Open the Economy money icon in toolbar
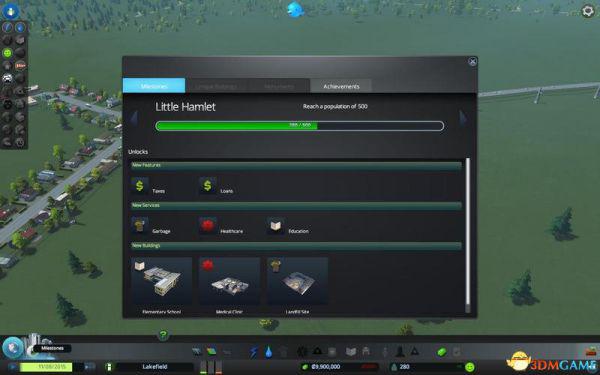Viewport: 600px width, 375px height. tap(442, 352)
